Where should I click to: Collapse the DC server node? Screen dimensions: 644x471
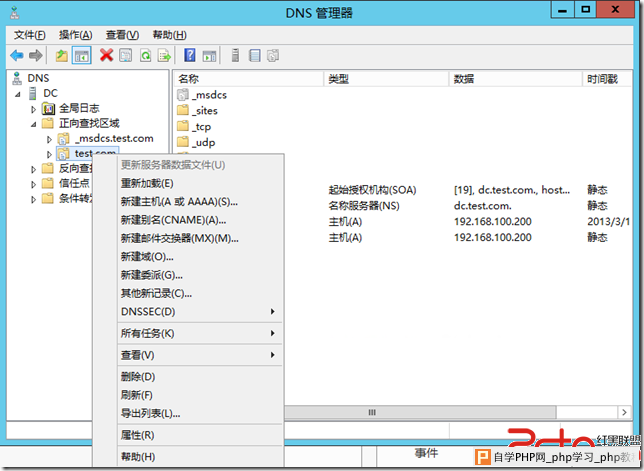(18, 94)
